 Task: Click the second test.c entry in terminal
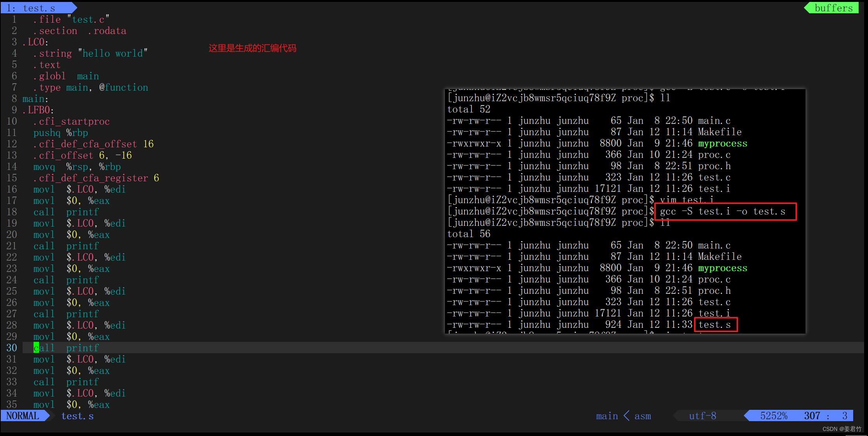(x=714, y=302)
